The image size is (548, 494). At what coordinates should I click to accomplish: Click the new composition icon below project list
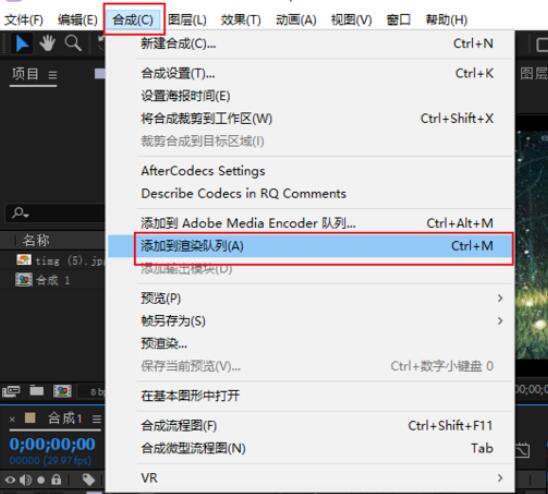[62, 391]
